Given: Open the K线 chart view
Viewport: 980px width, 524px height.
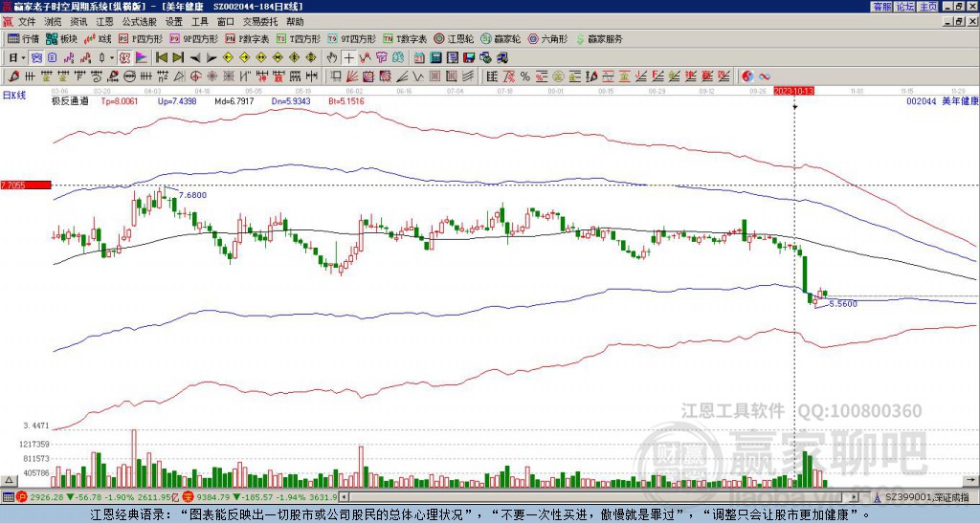Looking at the screenshot, I should pos(98,38).
